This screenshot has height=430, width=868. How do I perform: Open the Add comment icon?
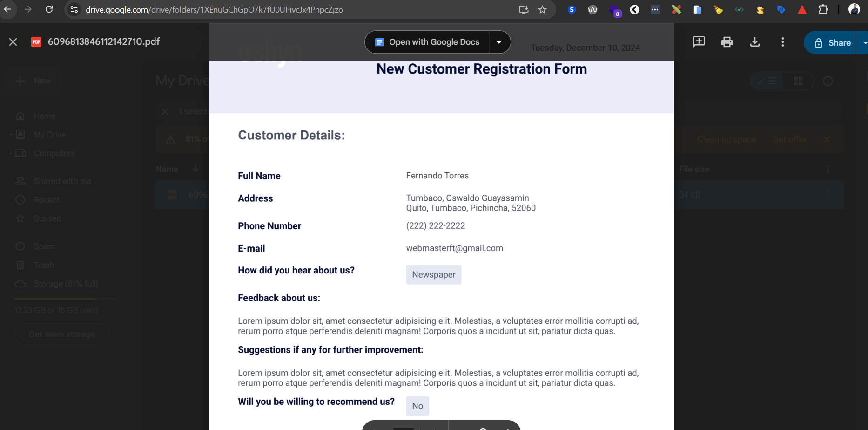coord(699,42)
